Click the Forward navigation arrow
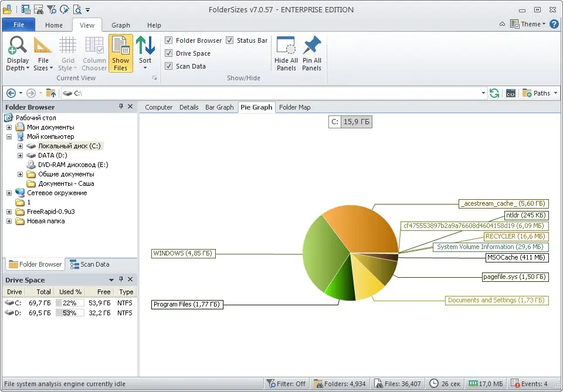The height and width of the screenshot is (392, 563). (x=31, y=93)
